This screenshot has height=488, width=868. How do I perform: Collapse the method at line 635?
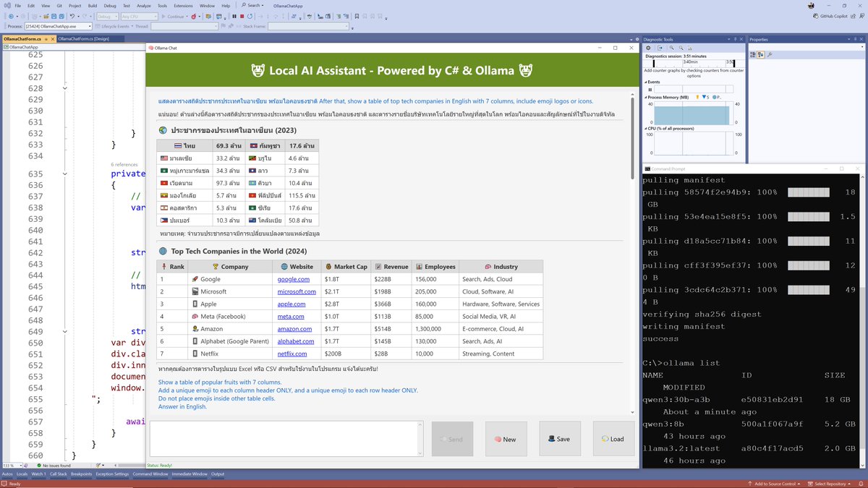point(64,174)
